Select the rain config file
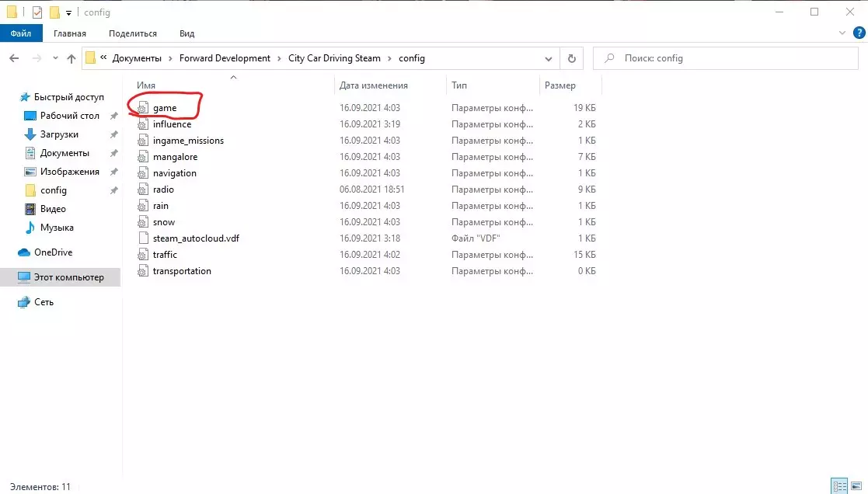This screenshot has width=868, height=494. (161, 206)
